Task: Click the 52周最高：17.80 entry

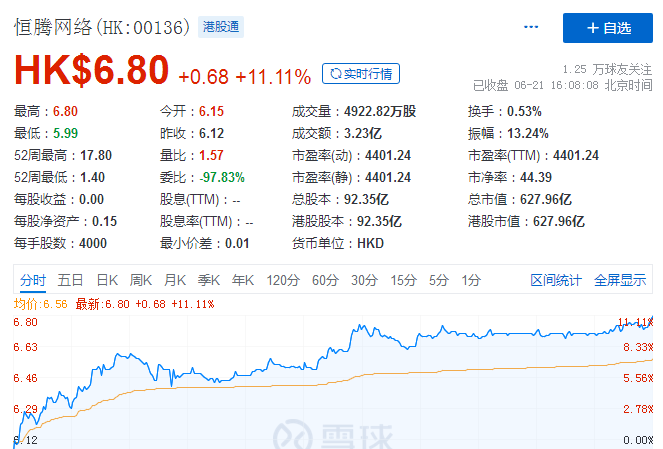Action: [63, 155]
